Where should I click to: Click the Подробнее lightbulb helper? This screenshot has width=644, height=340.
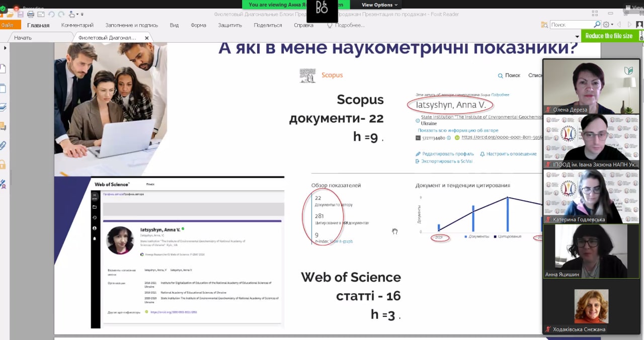coord(346,25)
